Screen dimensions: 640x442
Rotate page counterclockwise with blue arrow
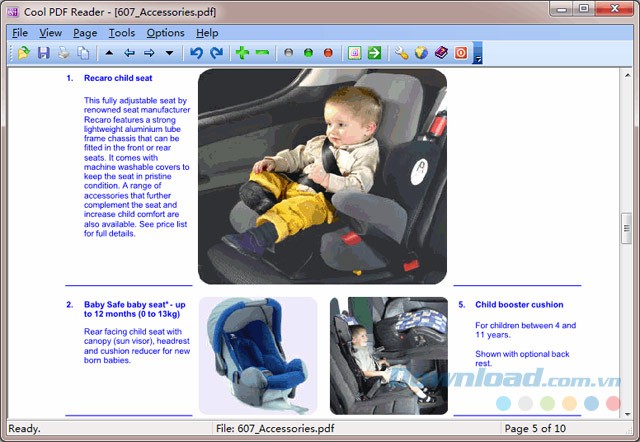click(196, 53)
